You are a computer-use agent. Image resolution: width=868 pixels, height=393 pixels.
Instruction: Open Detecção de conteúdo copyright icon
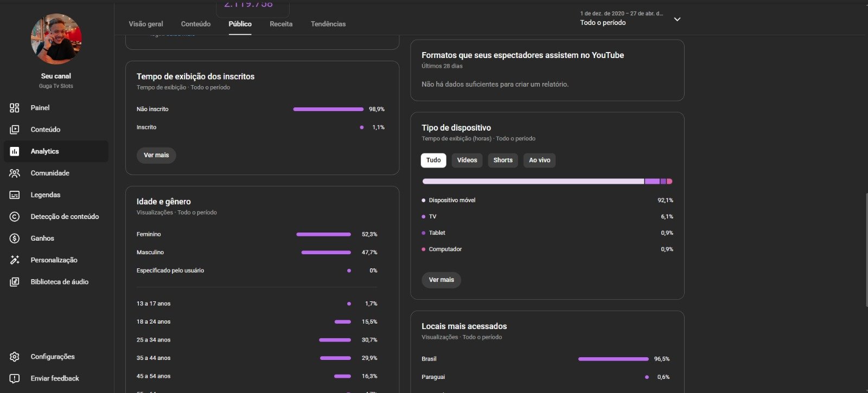(15, 216)
